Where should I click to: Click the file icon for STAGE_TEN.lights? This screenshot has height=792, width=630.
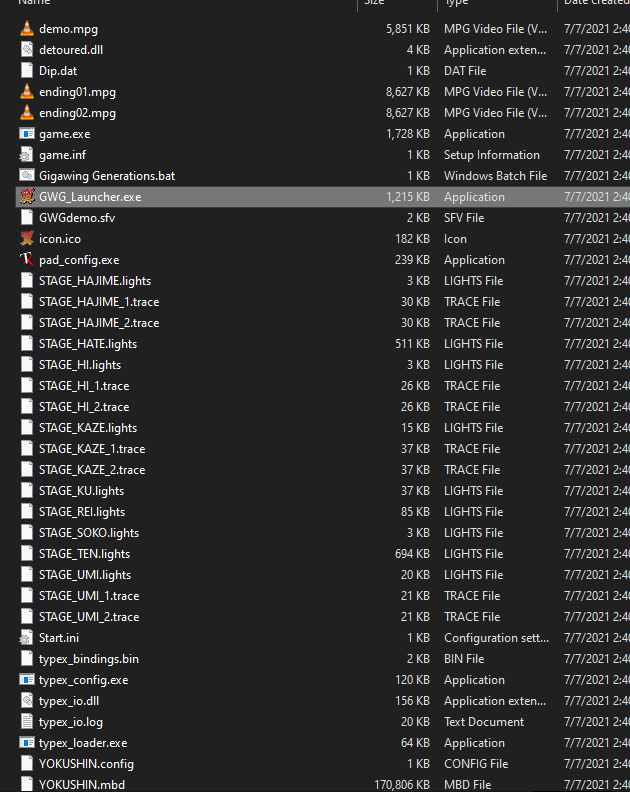[x=27, y=554]
